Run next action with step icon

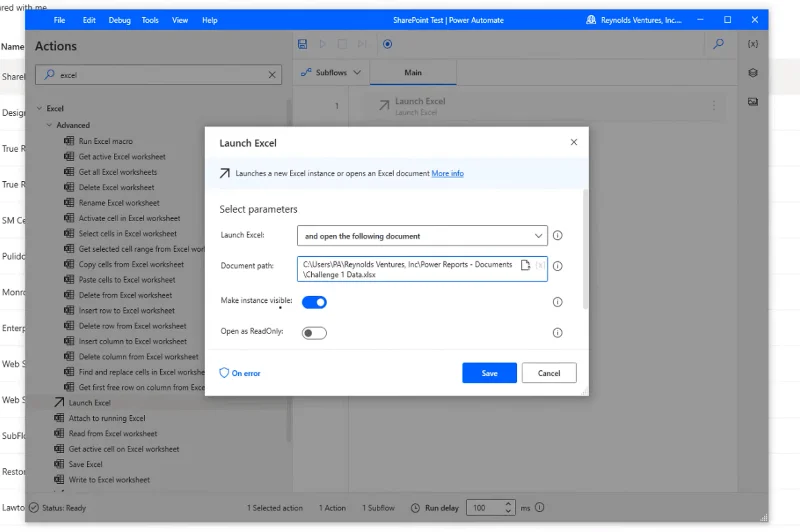point(362,44)
